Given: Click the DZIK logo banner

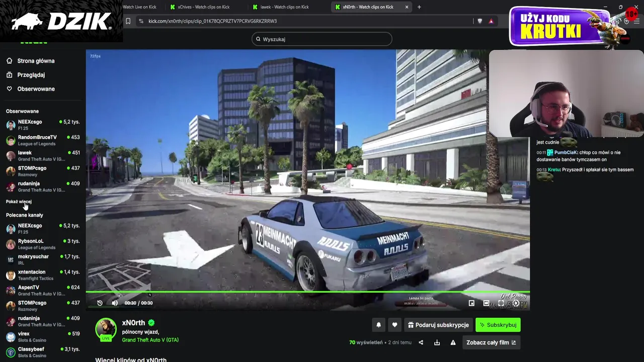Looking at the screenshot, I should (61, 21).
